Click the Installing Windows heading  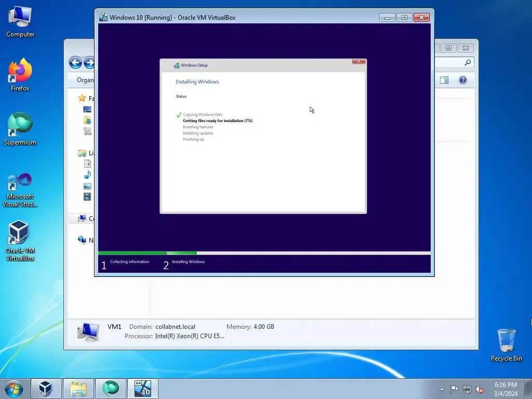[197, 82]
